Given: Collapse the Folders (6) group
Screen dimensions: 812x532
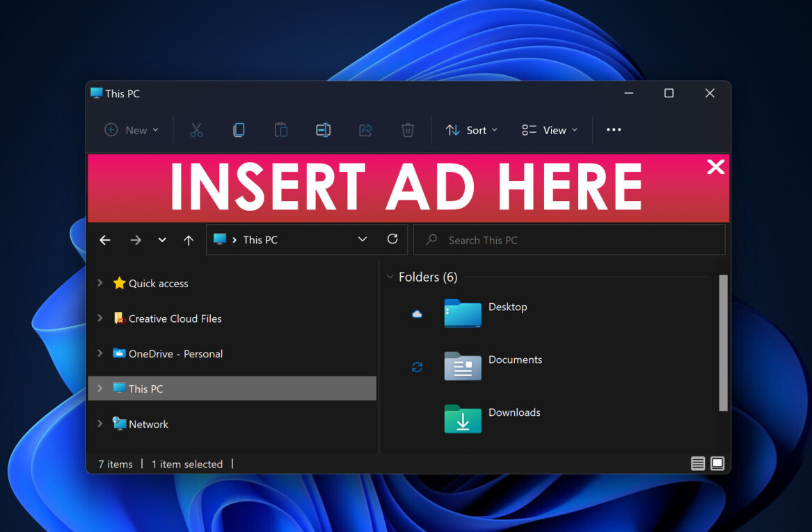Looking at the screenshot, I should point(390,277).
